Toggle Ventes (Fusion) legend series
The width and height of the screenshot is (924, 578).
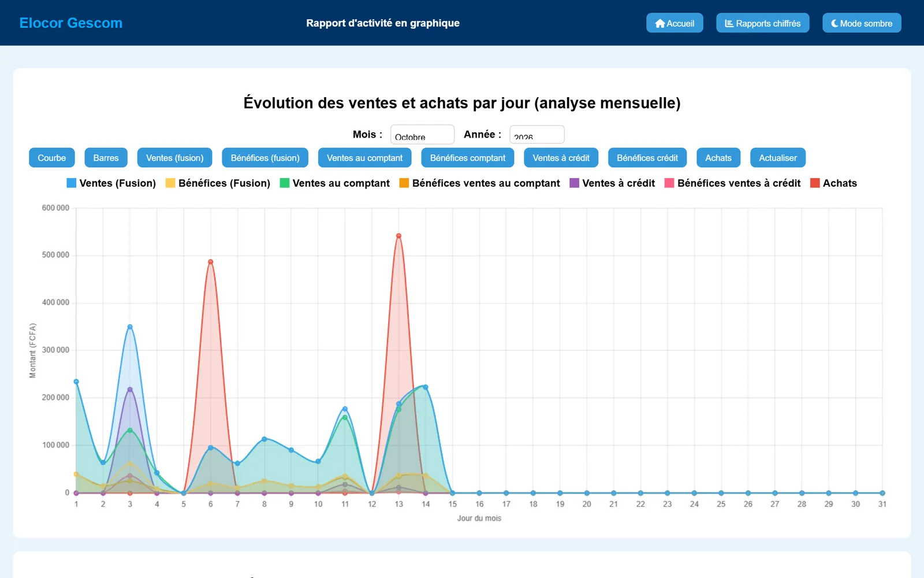(x=111, y=183)
